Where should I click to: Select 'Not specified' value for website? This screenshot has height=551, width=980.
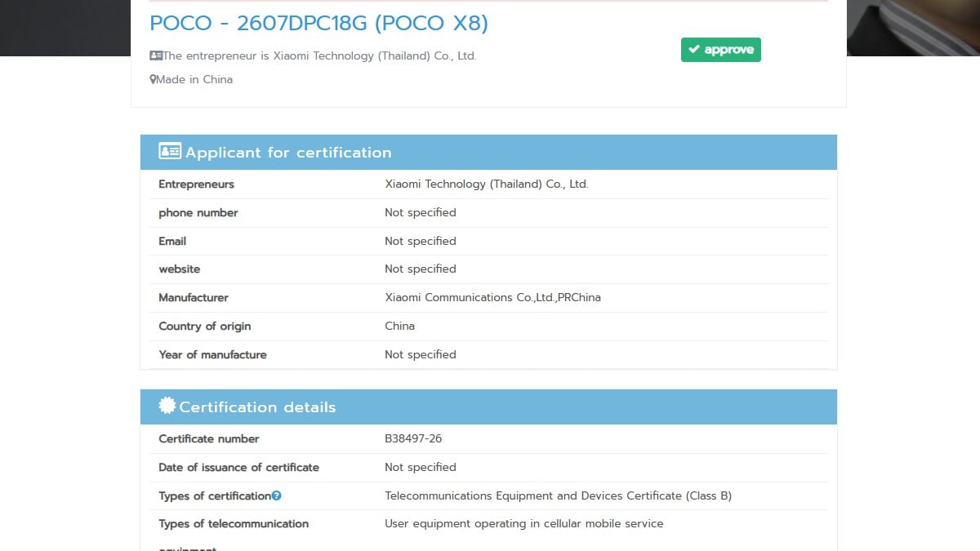click(421, 269)
